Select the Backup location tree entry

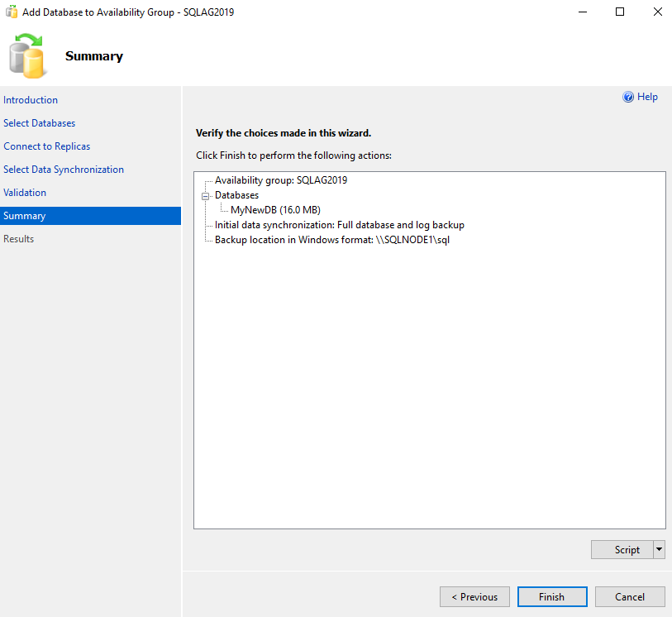click(x=331, y=240)
